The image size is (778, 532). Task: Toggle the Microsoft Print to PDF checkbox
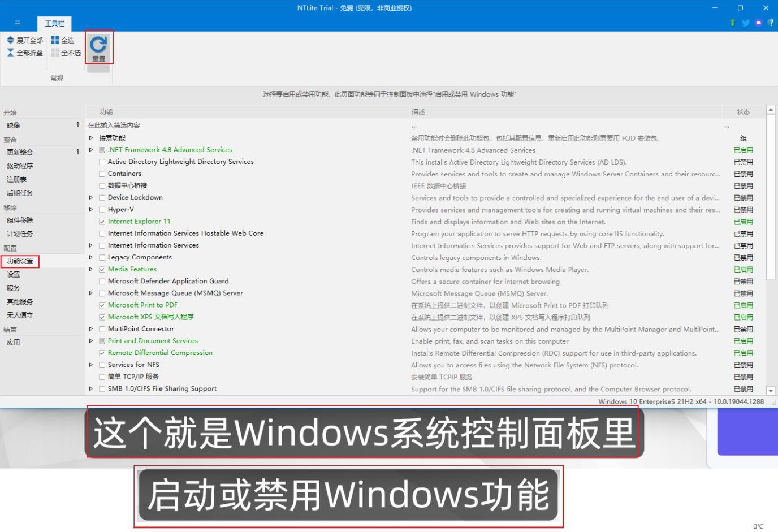point(102,305)
